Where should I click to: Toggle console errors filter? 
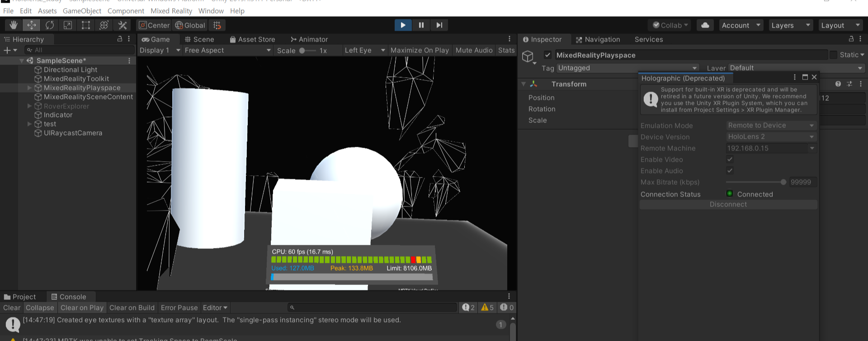pyautogui.click(x=507, y=308)
